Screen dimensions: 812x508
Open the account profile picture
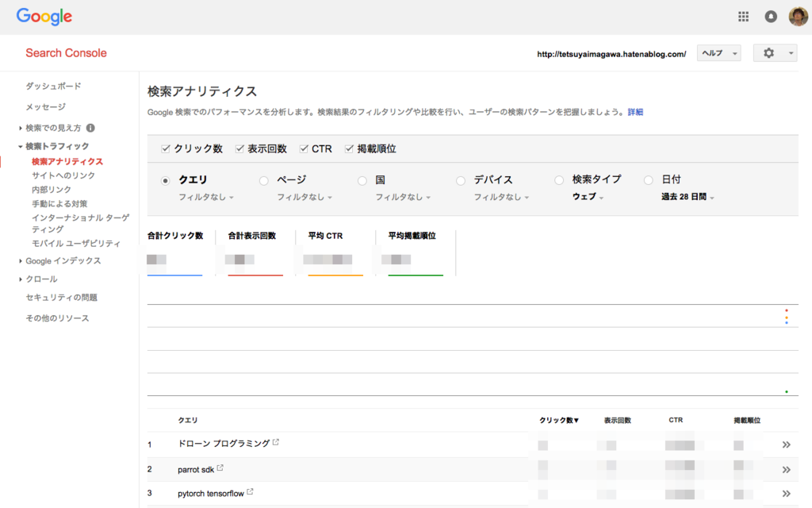coord(798,17)
